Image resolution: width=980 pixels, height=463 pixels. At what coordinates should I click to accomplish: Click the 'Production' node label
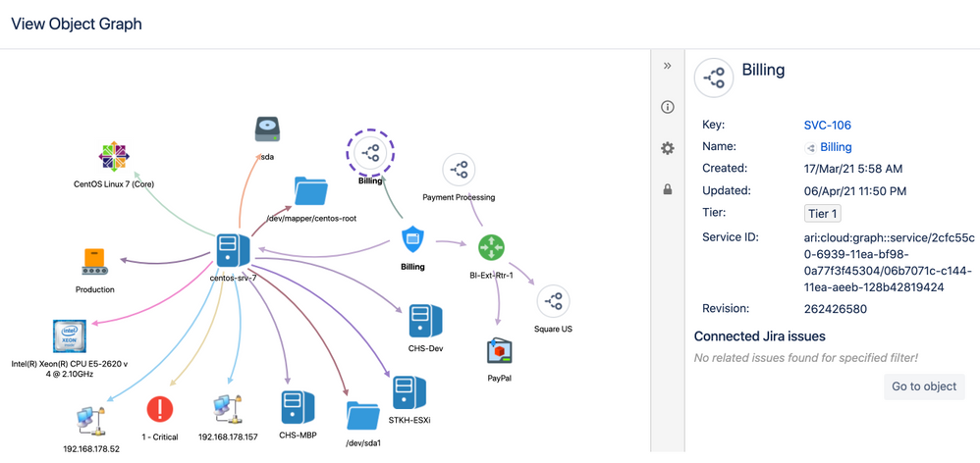(95, 289)
